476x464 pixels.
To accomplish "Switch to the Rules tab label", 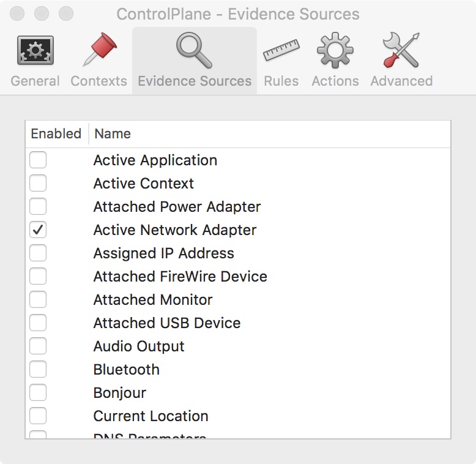I will [x=281, y=81].
